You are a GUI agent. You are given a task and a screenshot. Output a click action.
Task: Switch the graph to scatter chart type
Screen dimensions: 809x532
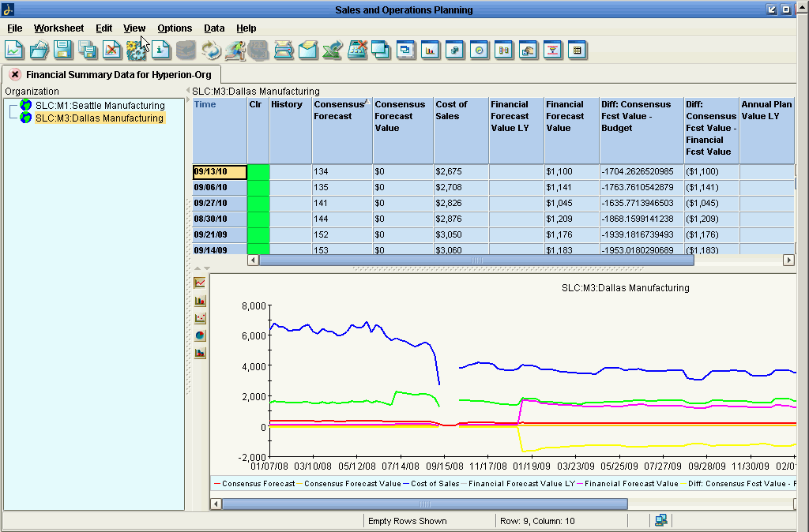point(200,318)
